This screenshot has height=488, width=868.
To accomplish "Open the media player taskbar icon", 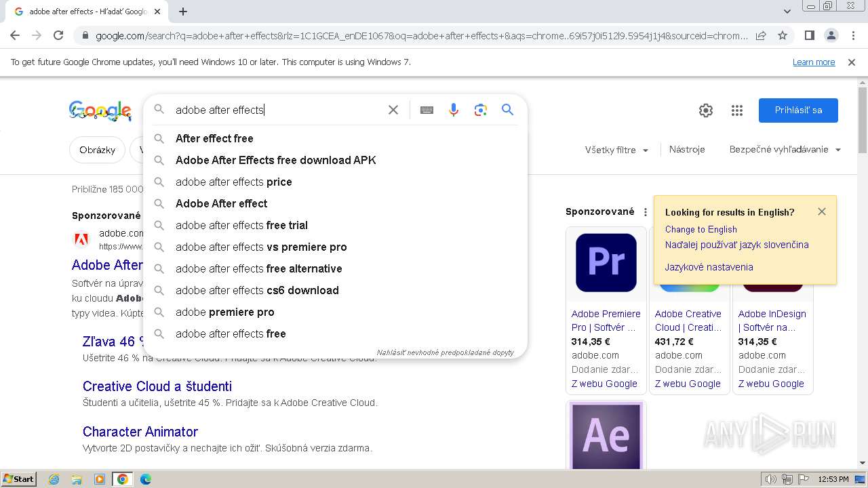I will 100,479.
